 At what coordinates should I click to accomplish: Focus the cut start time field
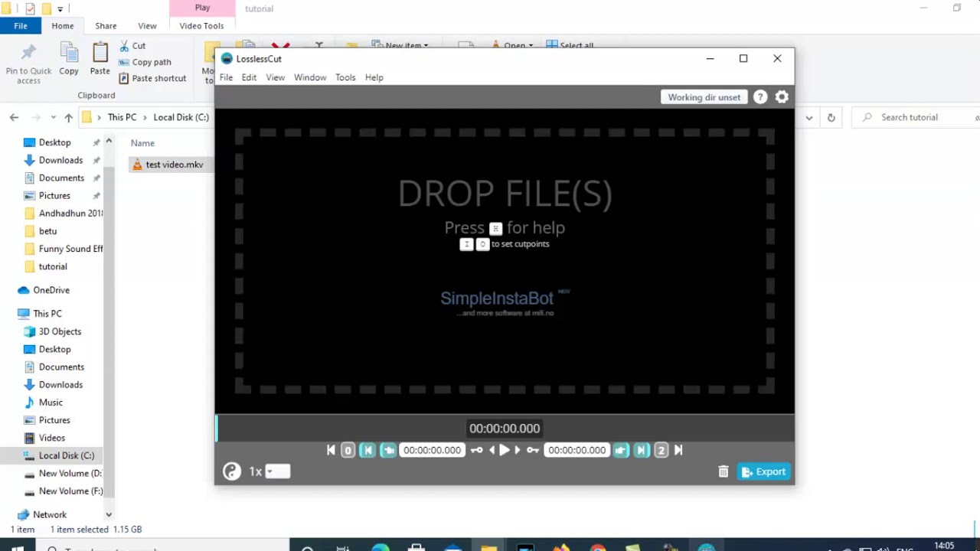tap(432, 450)
